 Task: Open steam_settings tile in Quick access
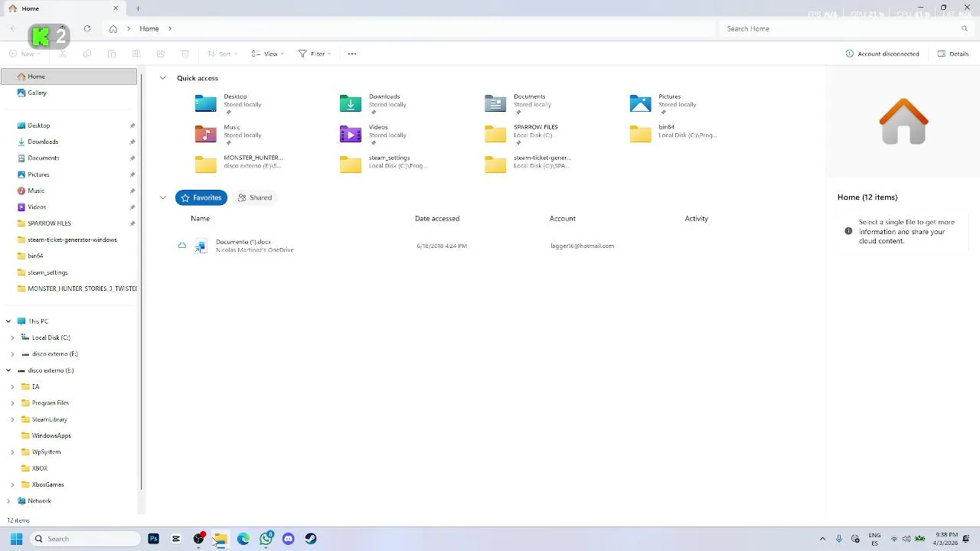point(384,164)
